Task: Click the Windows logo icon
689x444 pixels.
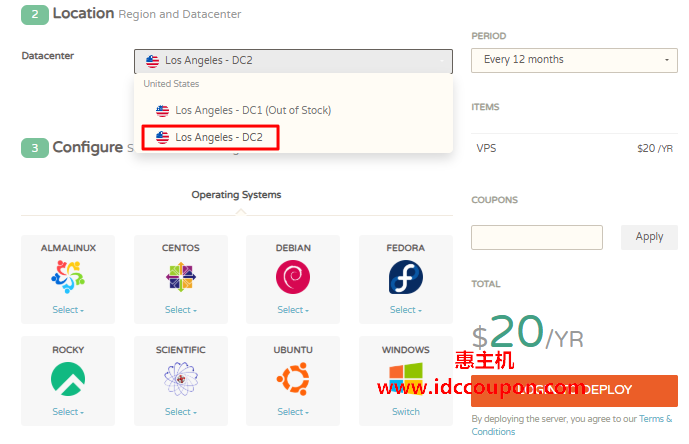Action: pyautogui.click(x=406, y=379)
